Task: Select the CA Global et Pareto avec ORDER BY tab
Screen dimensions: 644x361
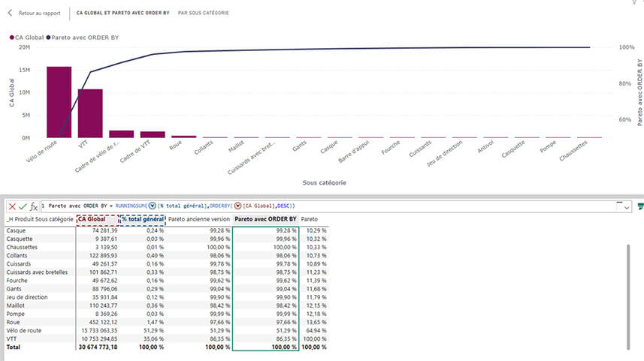Action: pos(122,13)
